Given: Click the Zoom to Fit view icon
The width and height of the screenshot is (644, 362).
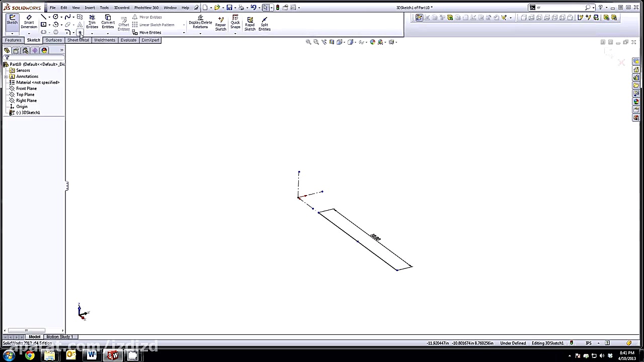Looking at the screenshot, I should [308, 42].
